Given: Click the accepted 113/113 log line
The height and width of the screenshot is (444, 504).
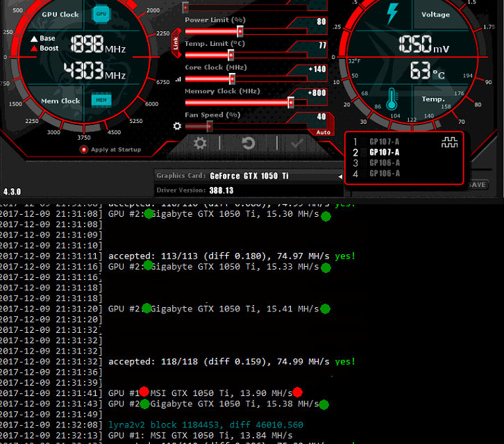Looking at the screenshot, I should [232, 256].
